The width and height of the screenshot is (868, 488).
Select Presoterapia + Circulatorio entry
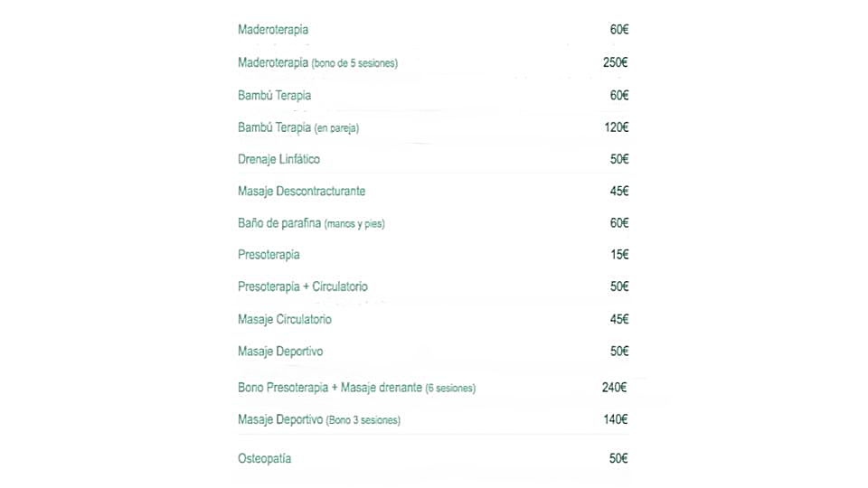tap(302, 286)
